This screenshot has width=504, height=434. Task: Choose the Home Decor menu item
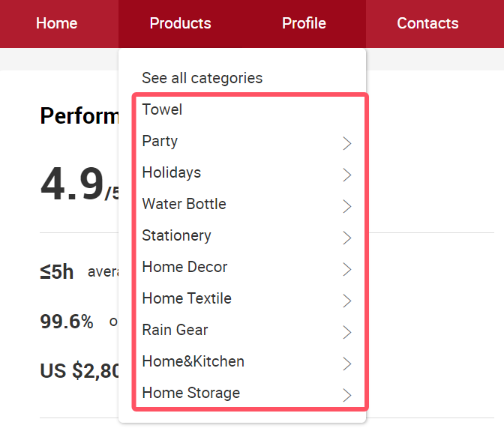point(184,267)
